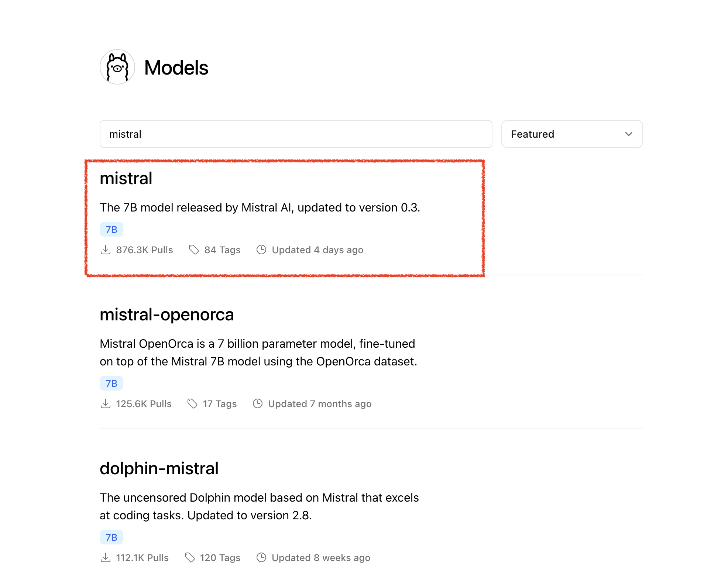The height and width of the screenshot is (564, 728).
Task: Open the mistral-openorca model link
Action: (x=166, y=315)
